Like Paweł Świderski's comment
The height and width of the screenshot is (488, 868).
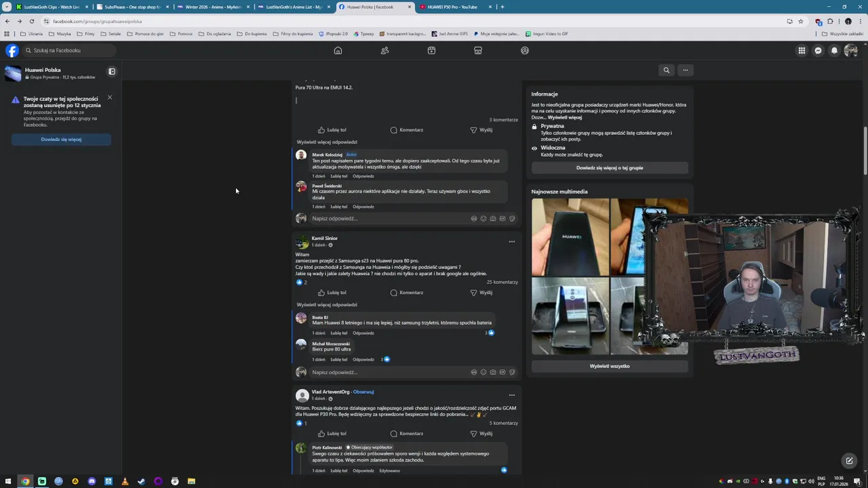tap(339, 207)
